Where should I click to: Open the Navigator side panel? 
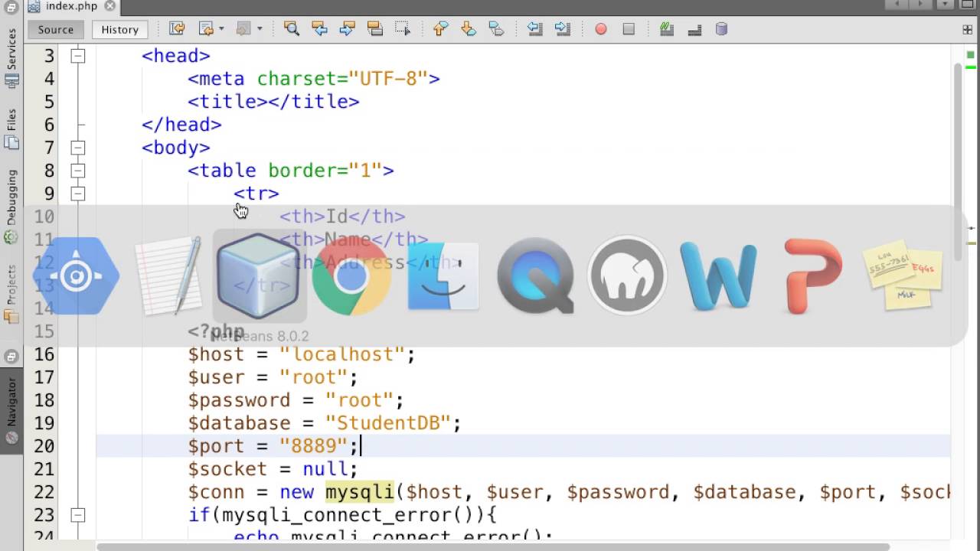(11, 412)
